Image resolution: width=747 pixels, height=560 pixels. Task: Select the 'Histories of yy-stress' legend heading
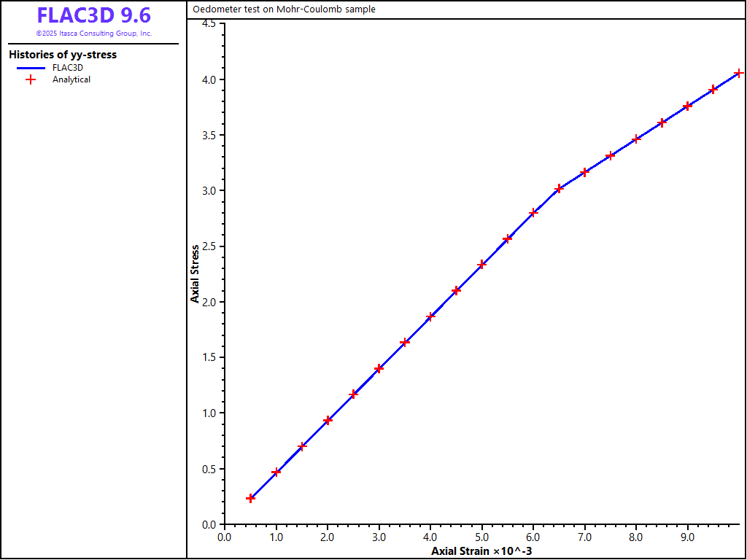pyautogui.click(x=63, y=55)
